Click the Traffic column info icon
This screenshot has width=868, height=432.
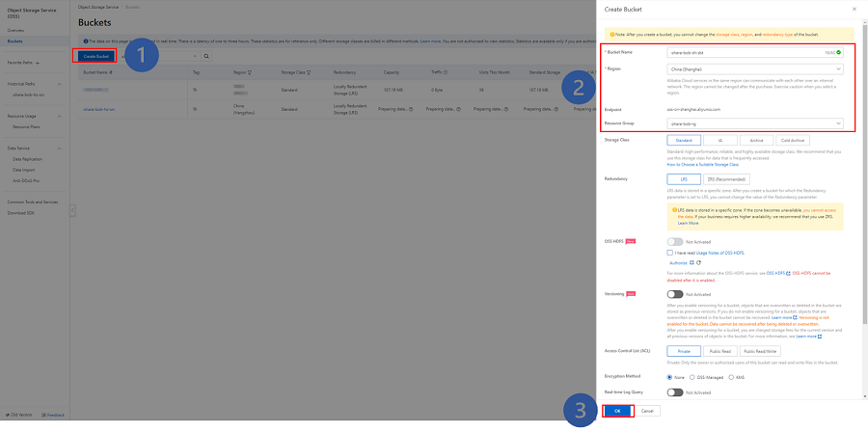(x=445, y=72)
